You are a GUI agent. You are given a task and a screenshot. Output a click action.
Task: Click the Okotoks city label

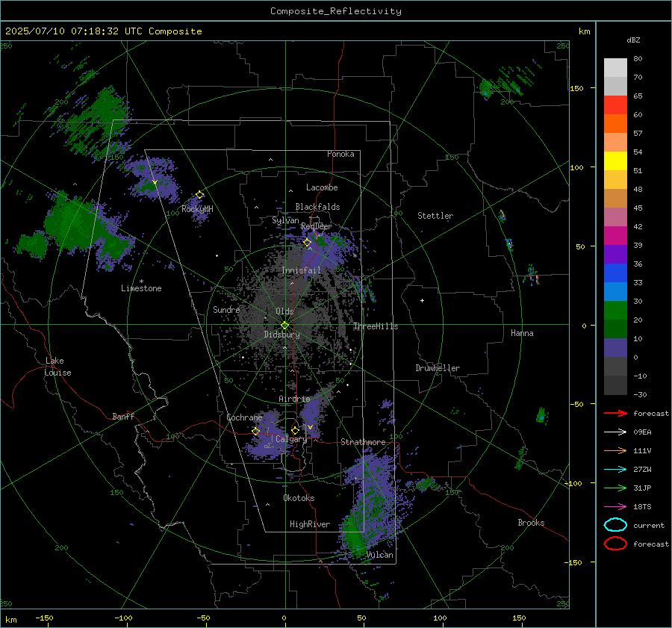tap(299, 498)
